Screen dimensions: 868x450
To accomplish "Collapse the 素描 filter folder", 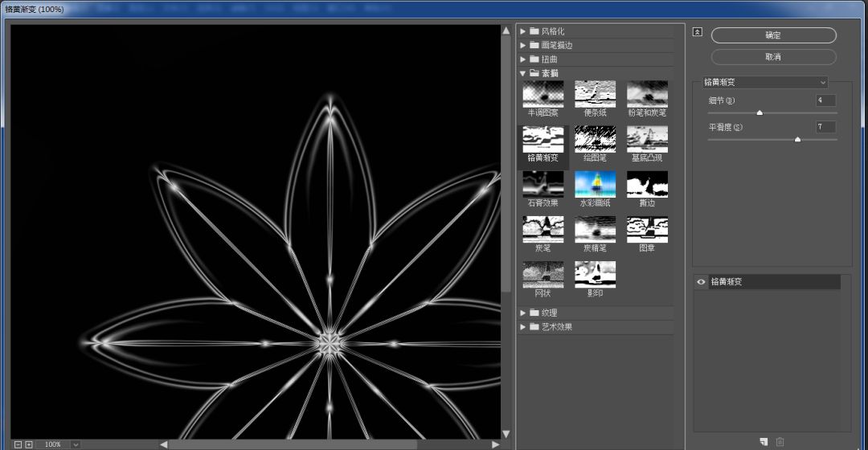I will [x=523, y=73].
